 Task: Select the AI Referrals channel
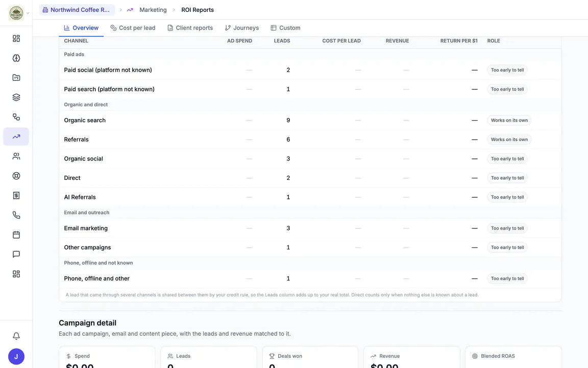coord(80,197)
